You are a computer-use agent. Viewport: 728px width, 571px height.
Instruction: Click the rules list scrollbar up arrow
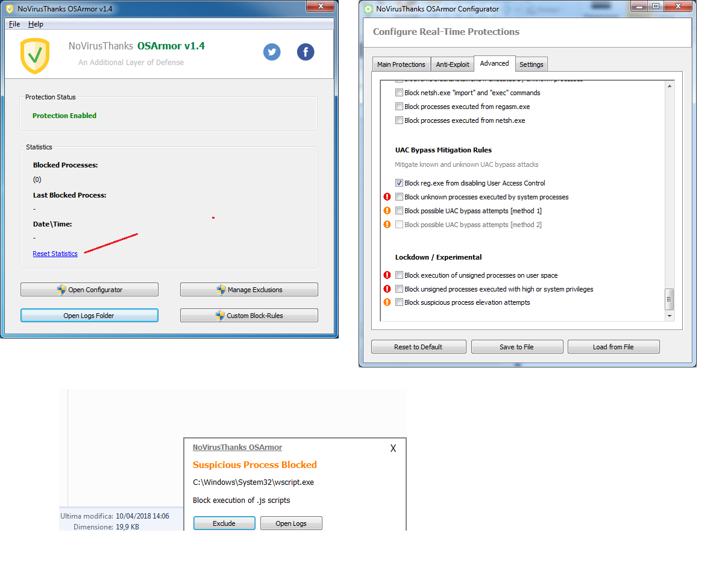(669, 86)
